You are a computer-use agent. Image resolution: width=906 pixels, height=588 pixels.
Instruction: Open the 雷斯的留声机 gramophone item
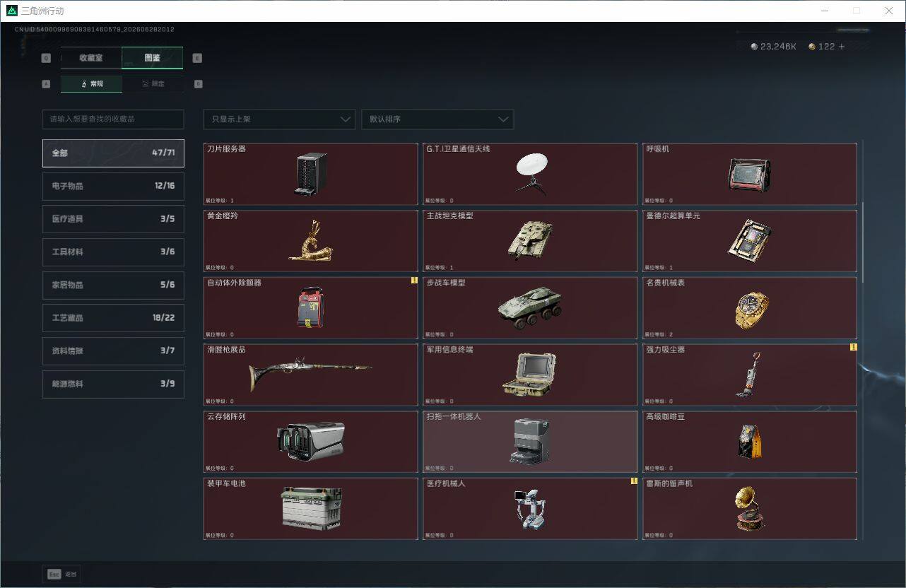click(x=750, y=509)
